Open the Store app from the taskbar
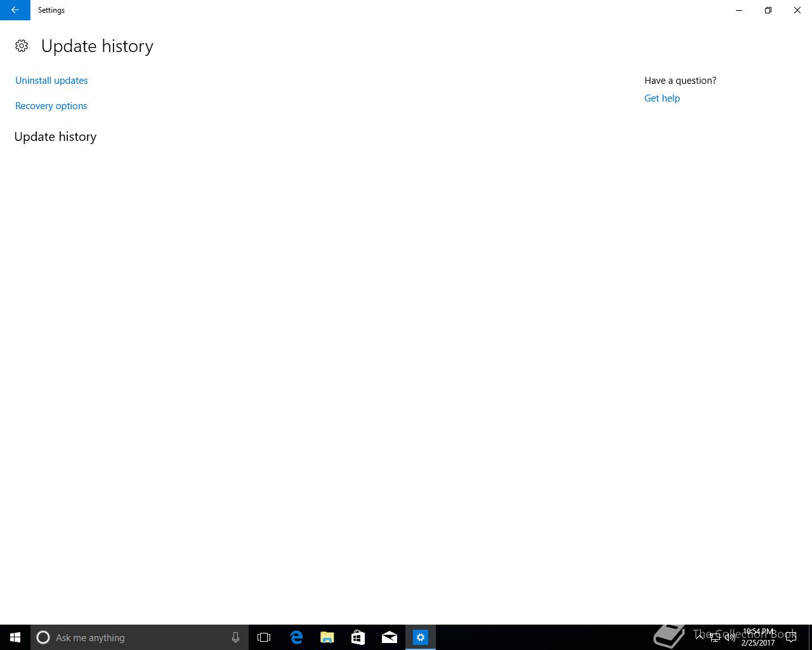Viewport: 812px width, 650px height. pyautogui.click(x=358, y=637)
